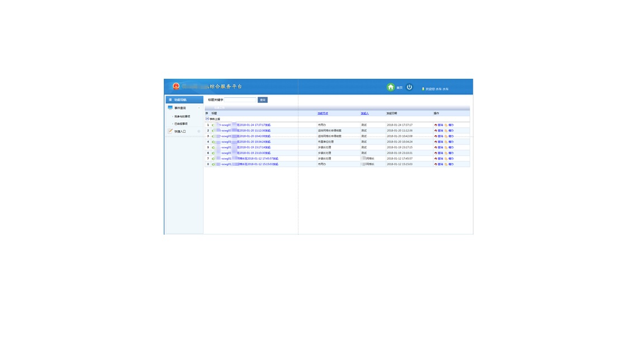
Task: Open 已申报事项 in sidebar
Action: point(181,123)
